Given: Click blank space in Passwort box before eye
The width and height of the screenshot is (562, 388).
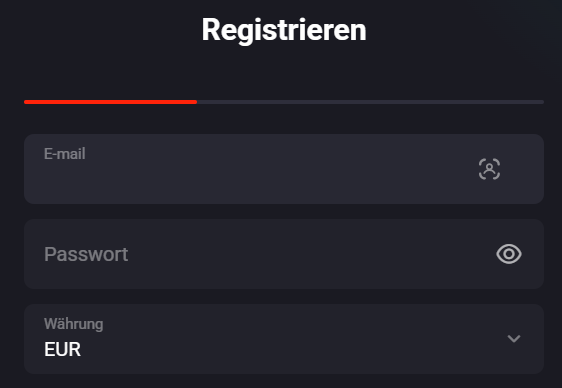Looking at the screenshot, I should (308, 254).
